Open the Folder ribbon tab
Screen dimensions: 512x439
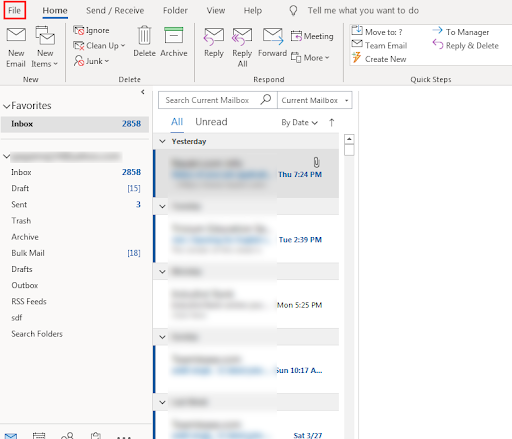175,11
